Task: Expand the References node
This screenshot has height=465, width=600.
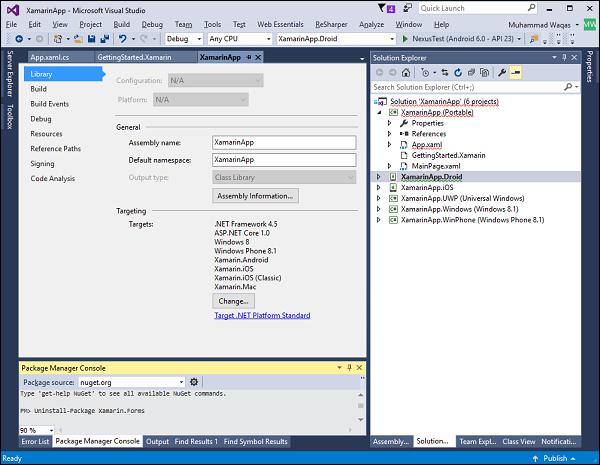Action: click(x=389, y=134)
